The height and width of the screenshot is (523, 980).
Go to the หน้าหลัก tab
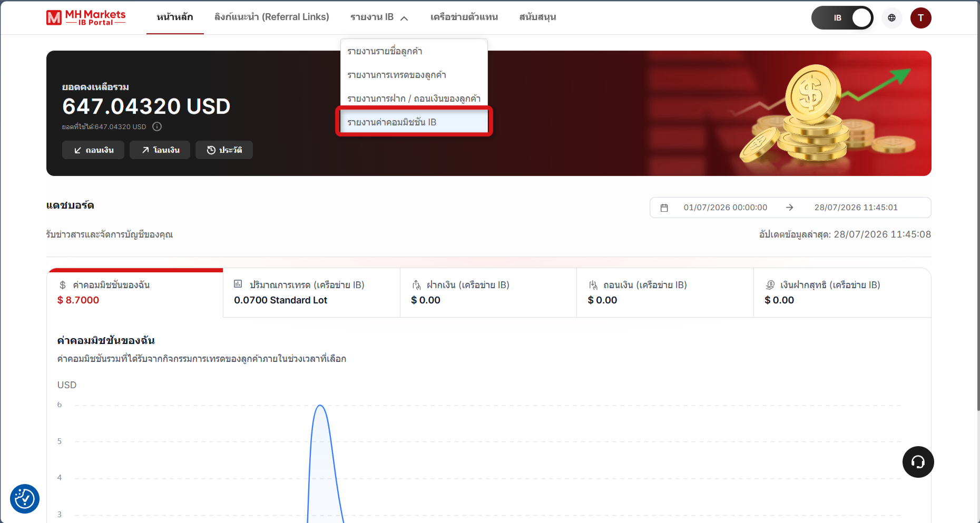pos(175,17)
